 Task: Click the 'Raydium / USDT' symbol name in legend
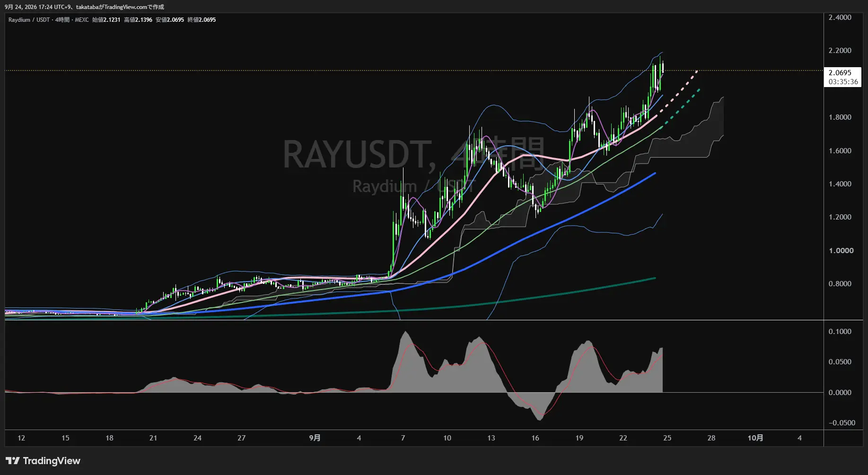click(29, 20)
